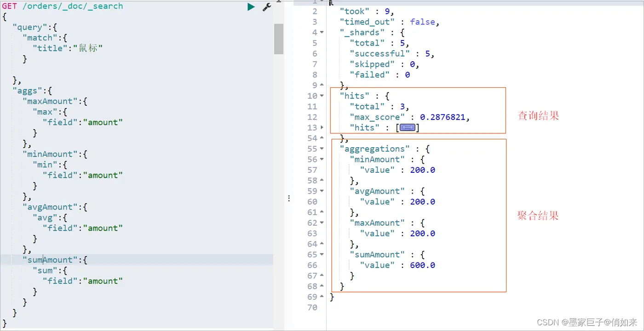Click "value" : 200.0 on line 57
The width and height of the screenshot is (644, 331).
[397, 170]
